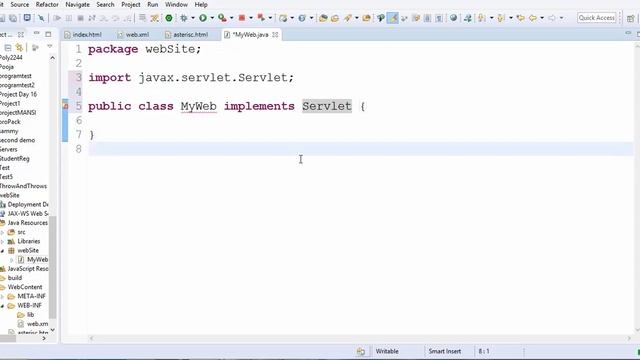Click the error marker on line 5
640x360 pixels.
click(x=65, y=106)
